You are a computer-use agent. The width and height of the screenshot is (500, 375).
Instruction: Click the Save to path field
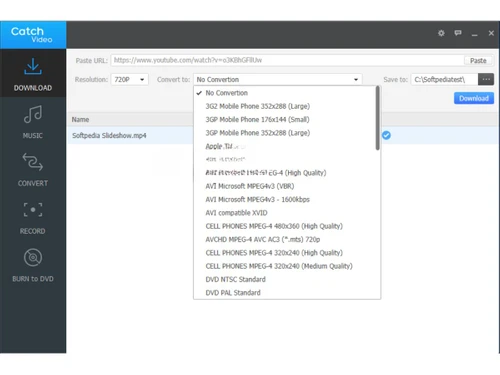pyautogui.click(x=444, y=79)
